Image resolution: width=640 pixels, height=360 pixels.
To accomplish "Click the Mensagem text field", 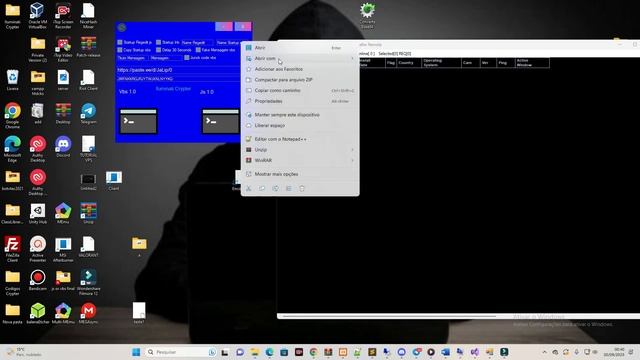I will 165,58.
